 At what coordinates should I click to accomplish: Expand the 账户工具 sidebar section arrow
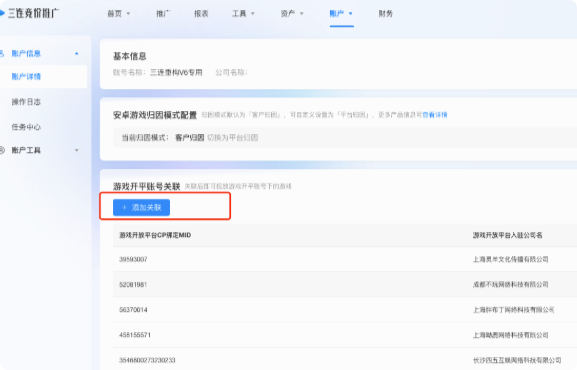pyautogui.click(x=77, y=150)
